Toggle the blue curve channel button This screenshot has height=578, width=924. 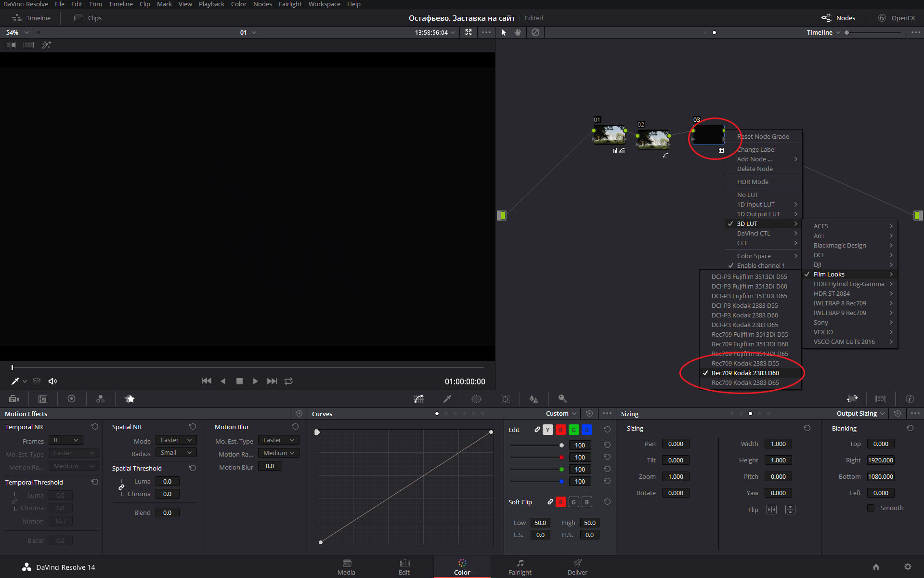[586, 430]
